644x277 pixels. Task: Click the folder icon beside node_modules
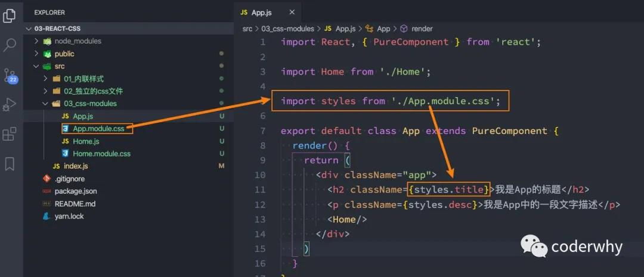pos(48,41)
